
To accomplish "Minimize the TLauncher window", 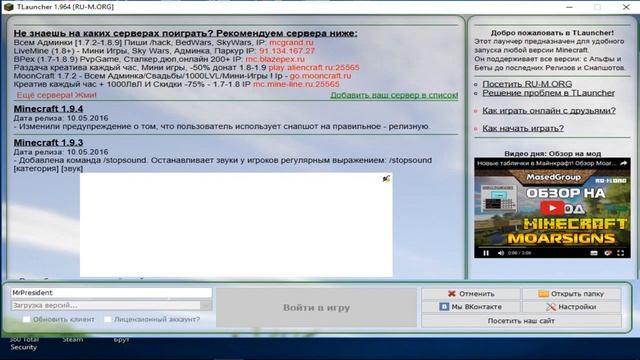I will tap(569, 7).
